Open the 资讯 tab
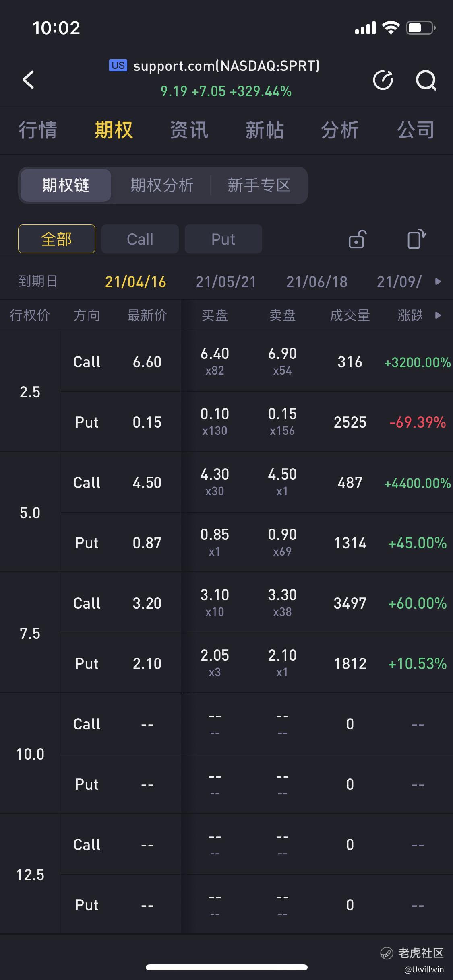The height and width of the screenshot is (980, 453). pos(189,130)
